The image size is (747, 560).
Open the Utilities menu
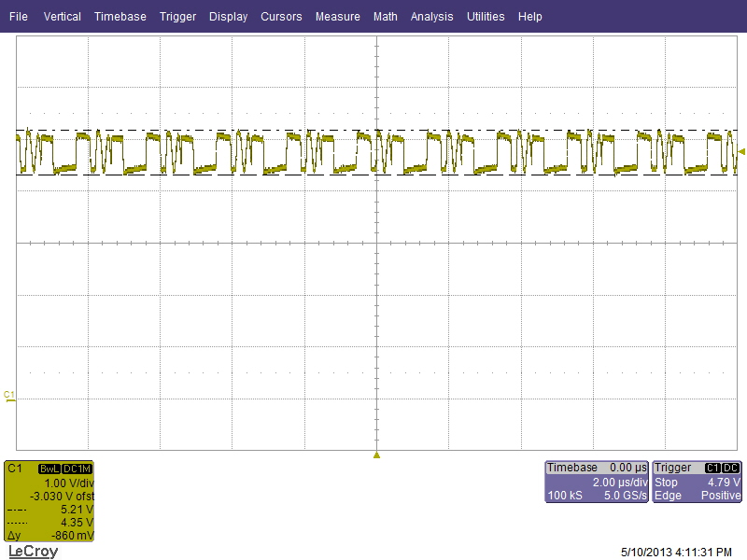click(x=486, y=17)
